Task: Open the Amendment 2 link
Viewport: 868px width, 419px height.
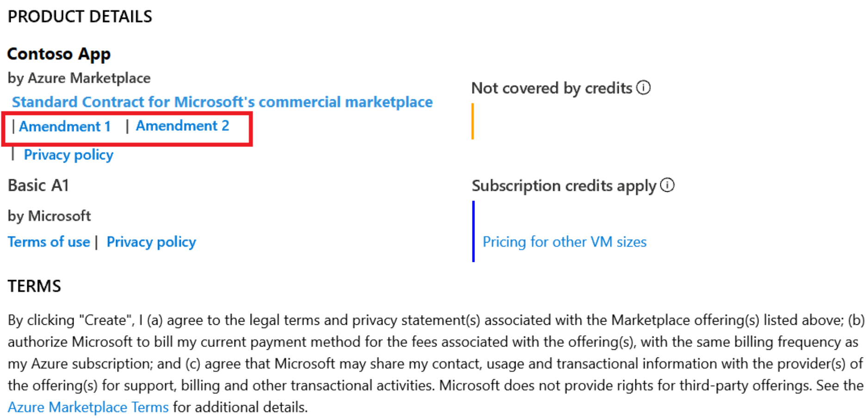Action: tap(183, 126)
